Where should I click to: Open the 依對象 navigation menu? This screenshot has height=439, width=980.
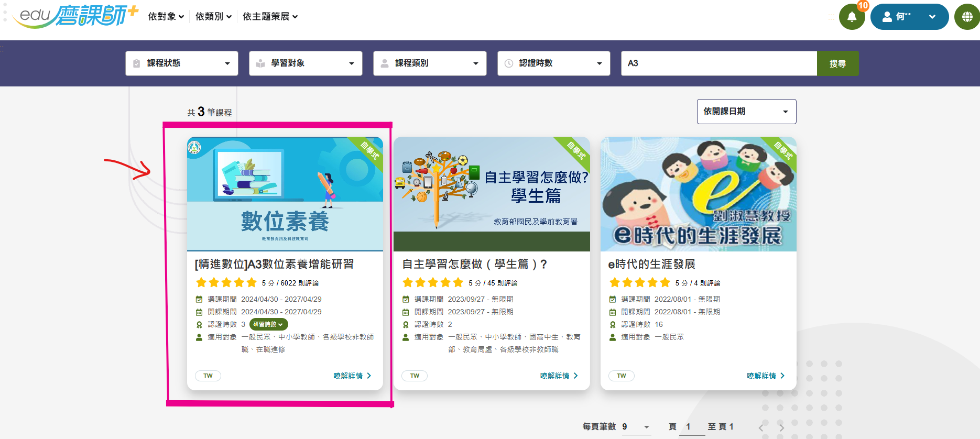coord(166,17)
